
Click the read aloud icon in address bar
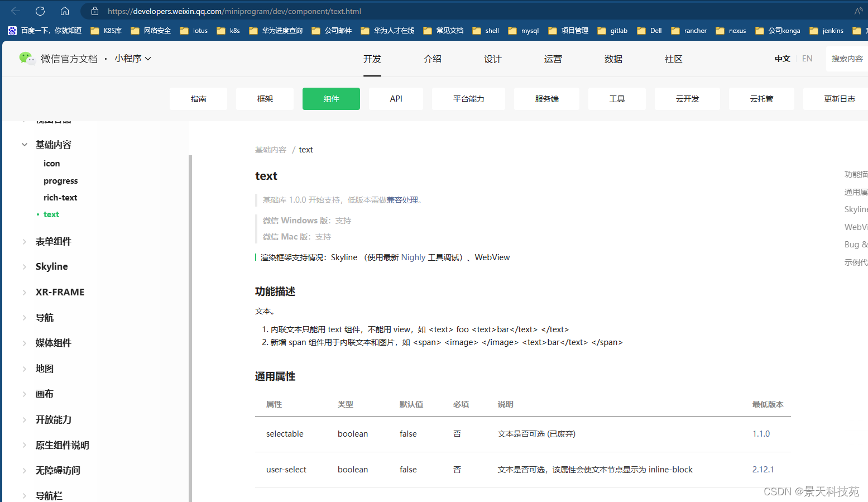[859, 11]
